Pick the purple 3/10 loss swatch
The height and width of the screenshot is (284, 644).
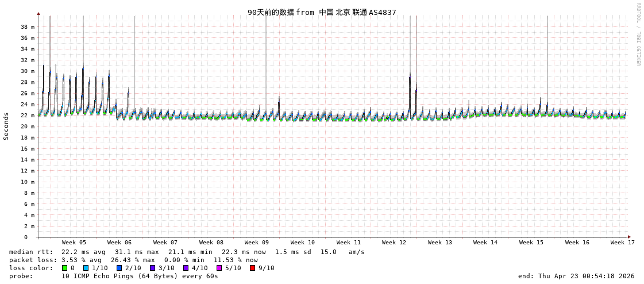tap(152, 268)
